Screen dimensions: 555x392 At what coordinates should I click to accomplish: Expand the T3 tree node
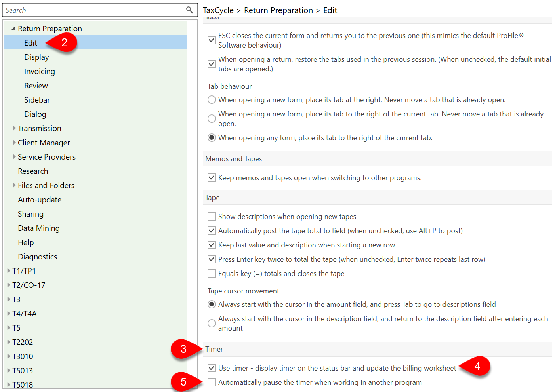[9, 299]
